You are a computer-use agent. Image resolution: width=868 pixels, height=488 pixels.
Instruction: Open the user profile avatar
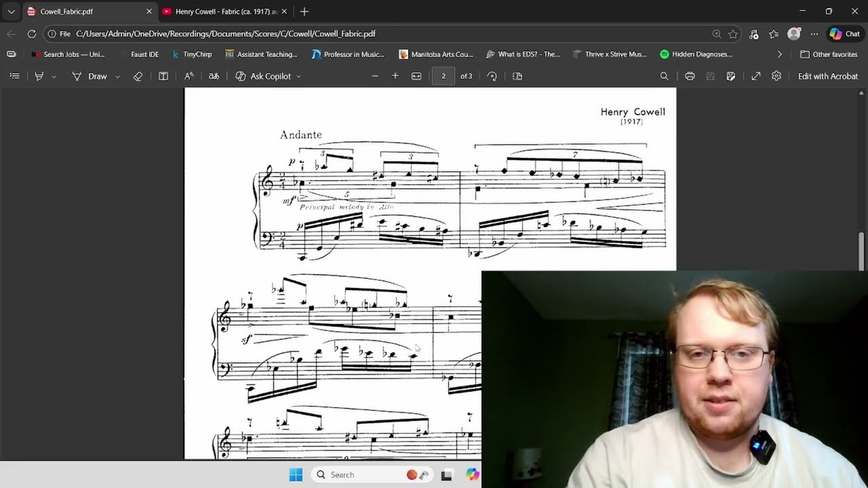click(794, 34)
